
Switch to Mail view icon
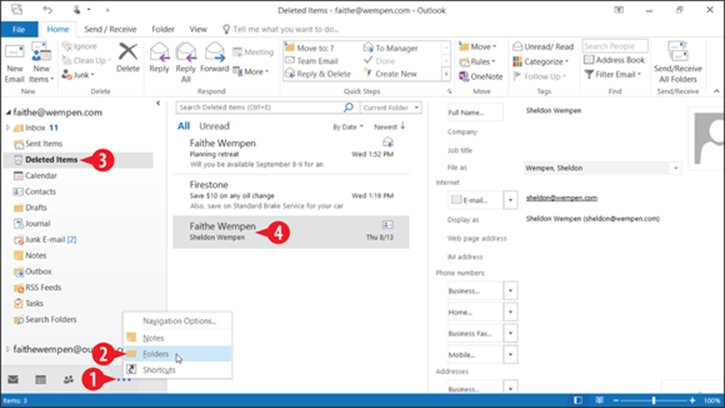[13, 380]
